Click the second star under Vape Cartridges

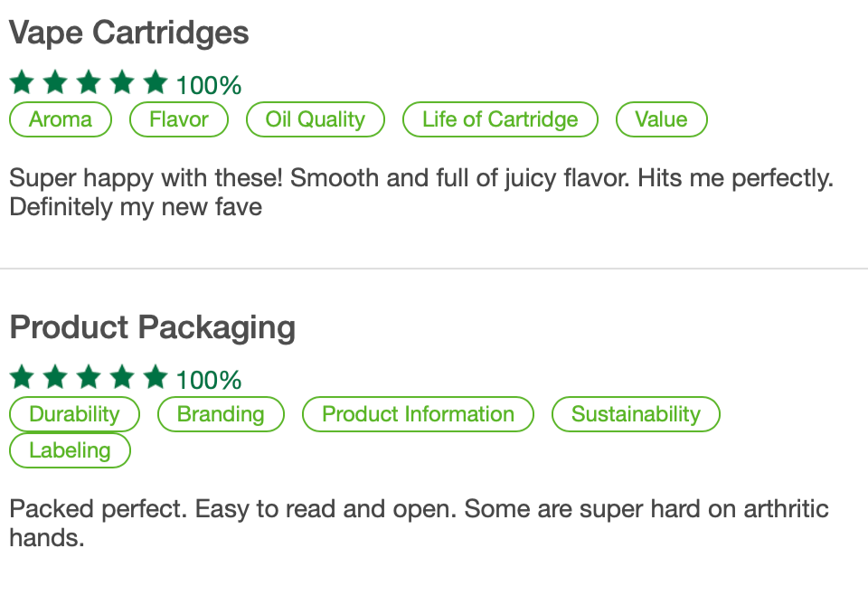pyautogui.click(x=55, y=83)
